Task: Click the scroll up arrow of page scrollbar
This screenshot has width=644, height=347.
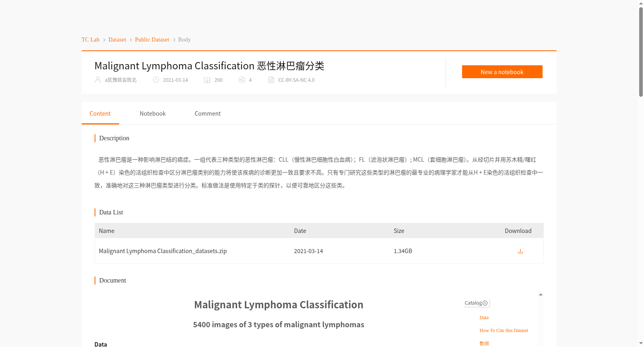Action: [641, 3]
